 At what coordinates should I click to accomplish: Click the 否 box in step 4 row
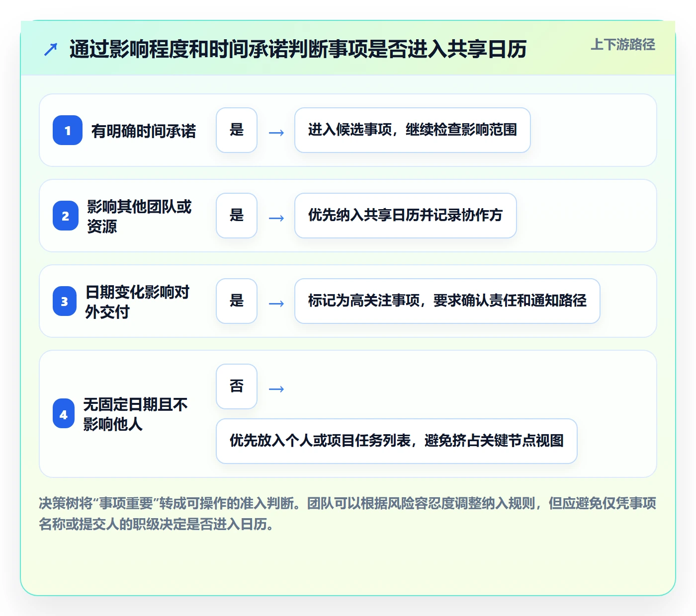point(237,386)
